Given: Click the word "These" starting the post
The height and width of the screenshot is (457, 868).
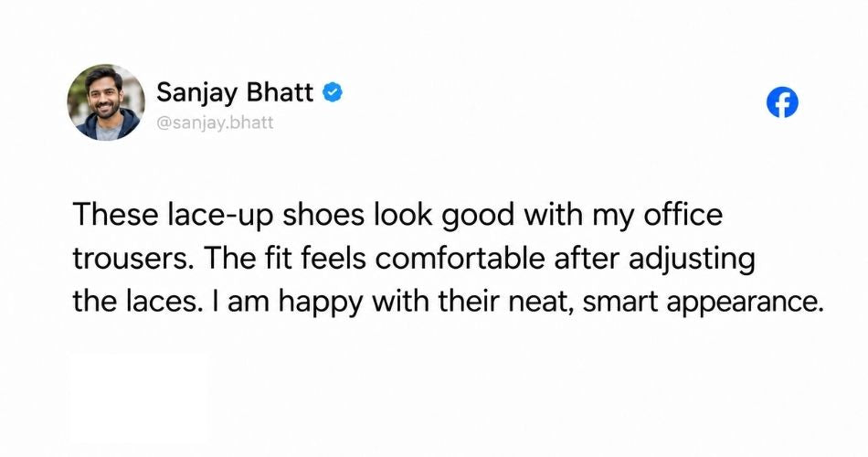Looking at the screenshot, I should pos(114,215).
